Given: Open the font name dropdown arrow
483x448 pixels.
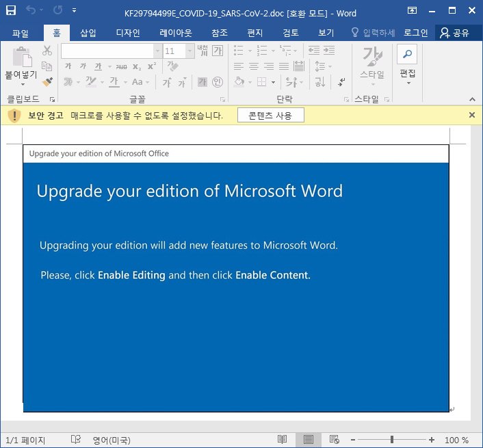Looking at the screenshot, I should (x=158, y=51).
